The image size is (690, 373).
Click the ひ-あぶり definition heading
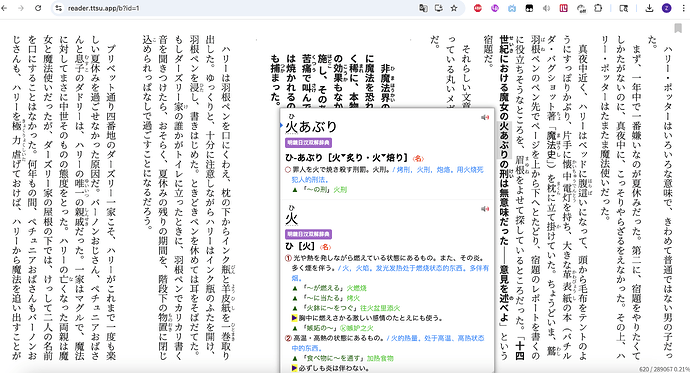point(347,158)
